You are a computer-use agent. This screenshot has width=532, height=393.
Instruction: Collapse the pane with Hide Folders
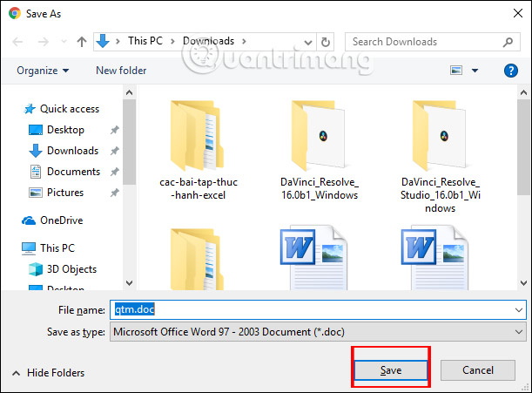click(48, 373)
